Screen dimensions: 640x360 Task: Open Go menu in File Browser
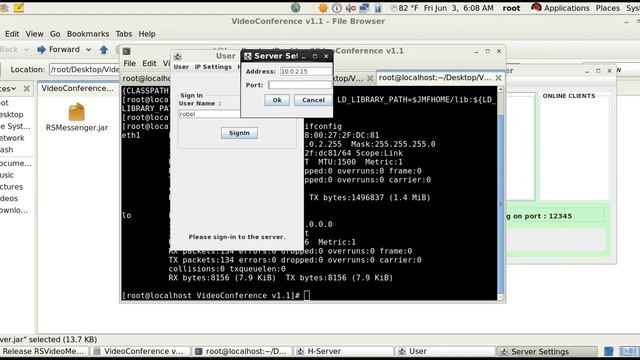[x=55, y=34]
